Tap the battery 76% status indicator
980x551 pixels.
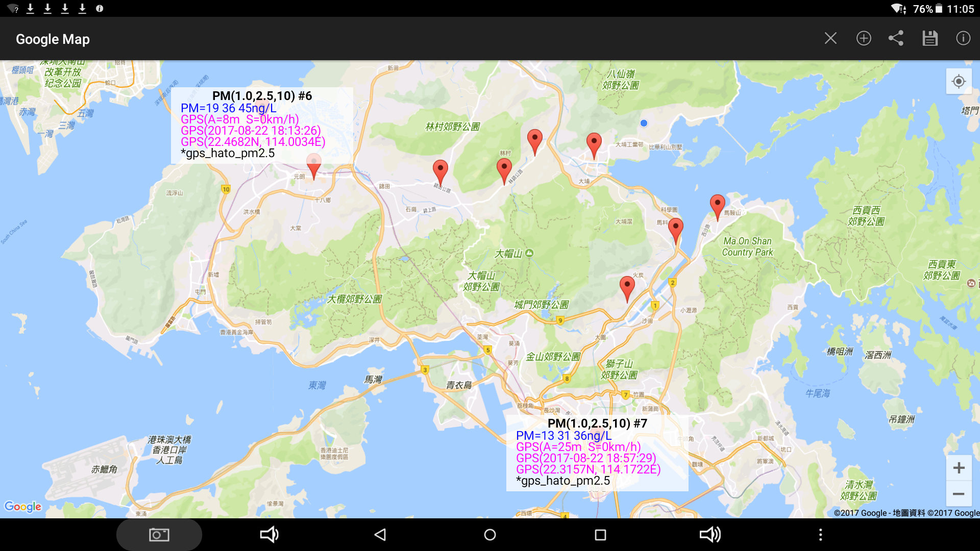(928, 9)
